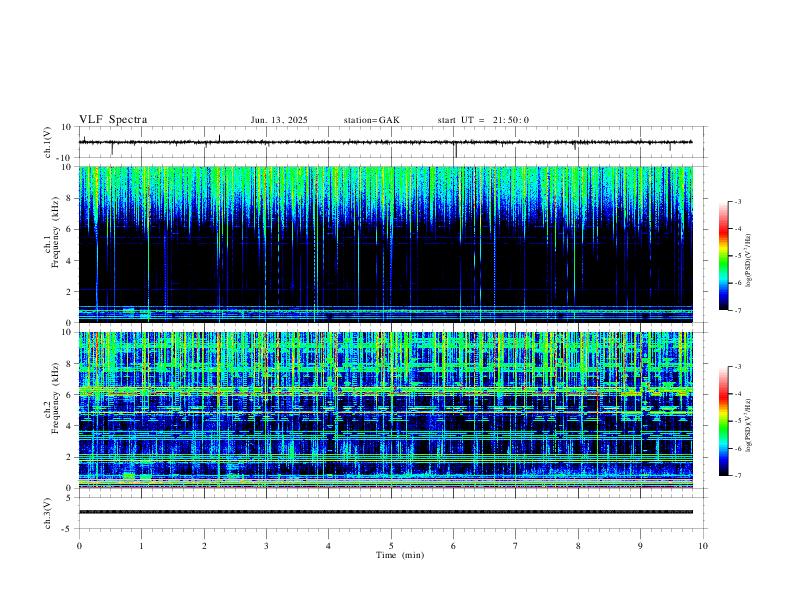Click the ch.1 spectrogram panel
The height and width of the screenshot is (612, 792).
(x=386, y=244)
